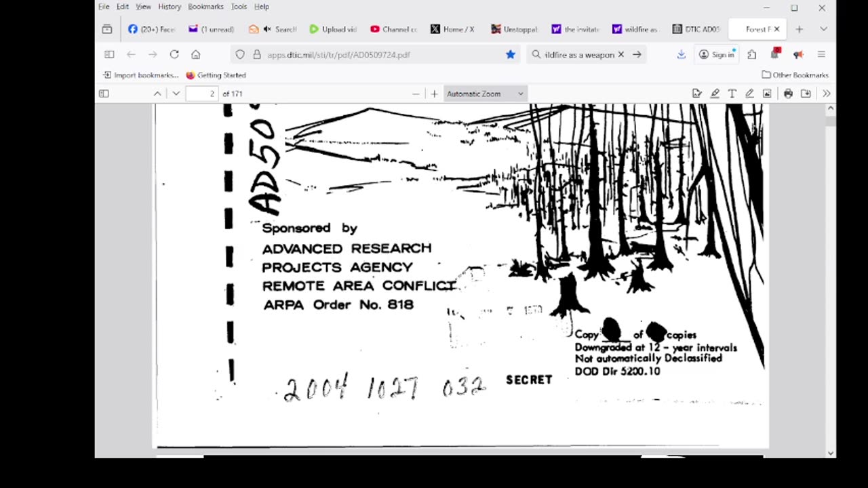Viewport: 868px width, 488px height.
Task: View site security lock information
Action: click(257, 54)
